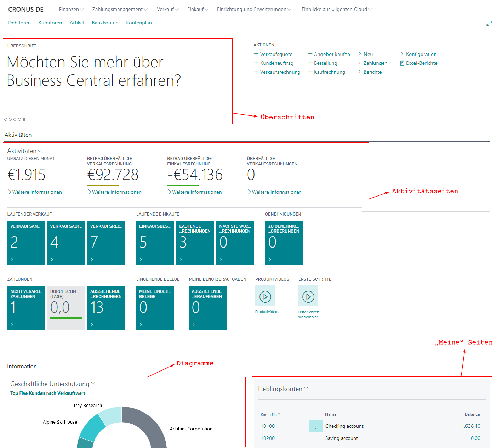
Task: Open row options for account 10100
Action: pyautogui.click(x=316, y=426)
